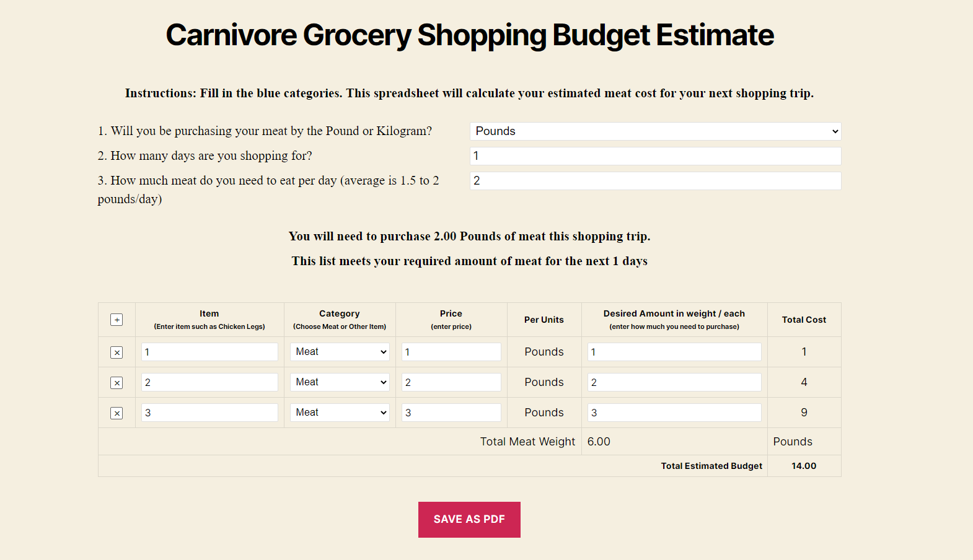Screen dimensions: 973x560
Task: Click the Price box on row three
Action: (451, 412)
